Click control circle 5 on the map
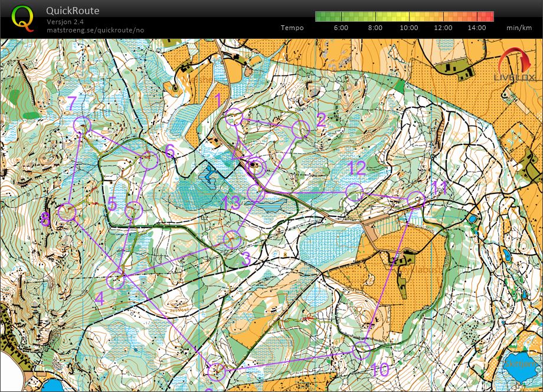This screenshot has width=543, height=392. click(135, 209)
